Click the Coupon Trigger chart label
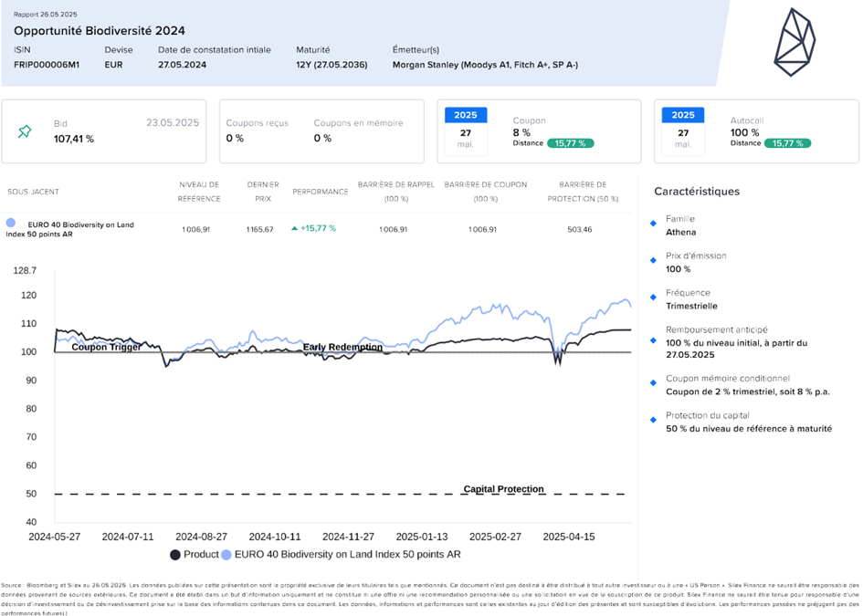 pyautogui.click(x=106, y=347)
